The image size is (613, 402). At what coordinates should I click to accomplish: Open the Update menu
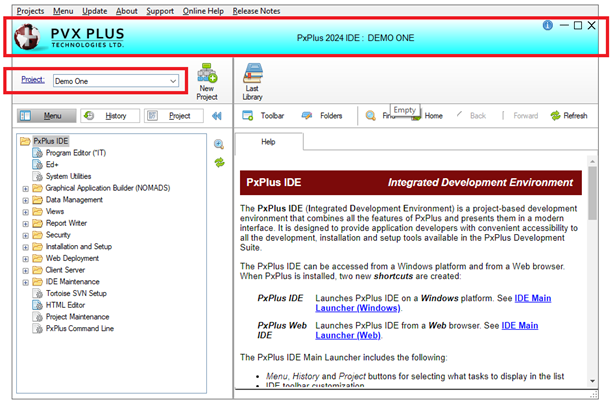coord(95,10)
